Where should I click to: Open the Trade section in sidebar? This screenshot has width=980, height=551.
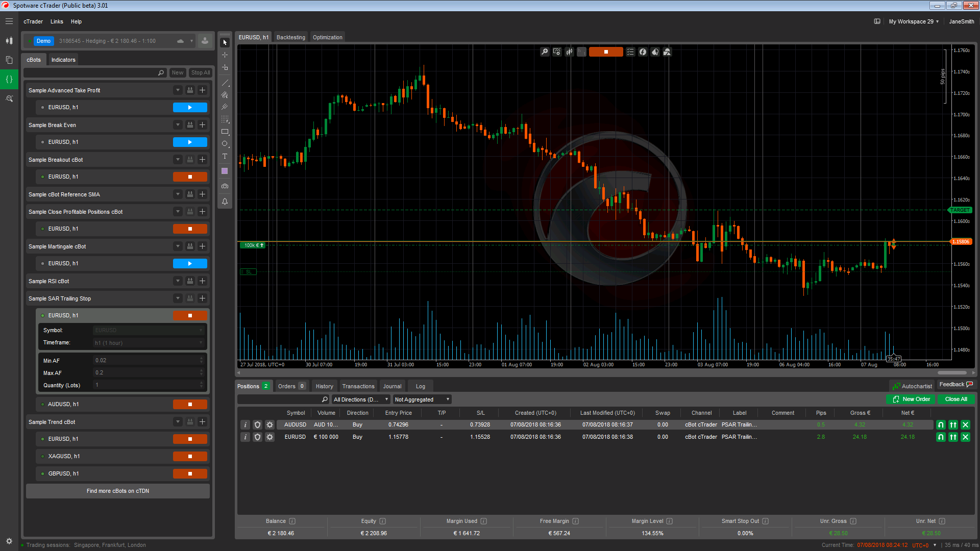[x=9, y=41]
